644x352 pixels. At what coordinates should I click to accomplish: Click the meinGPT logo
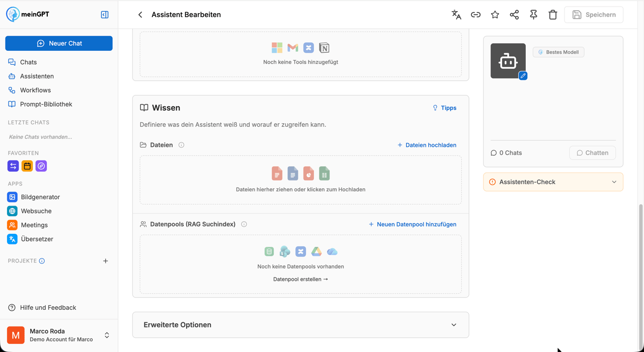28,14
